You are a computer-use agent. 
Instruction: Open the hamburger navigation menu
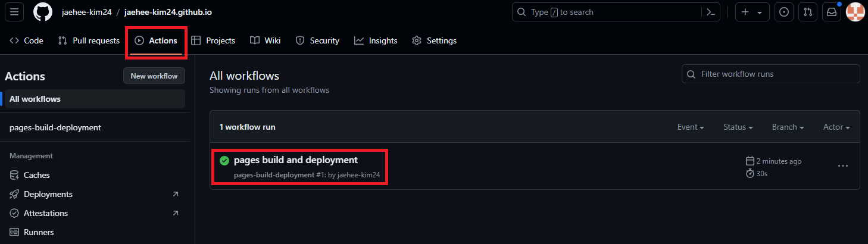point(14,12)
